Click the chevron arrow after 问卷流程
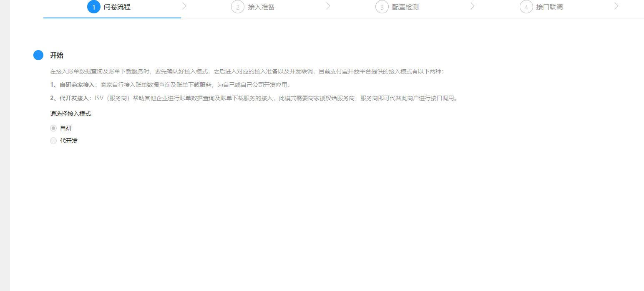Image resolution: width=644 pixels, height=291 pixels. [184, 6]
